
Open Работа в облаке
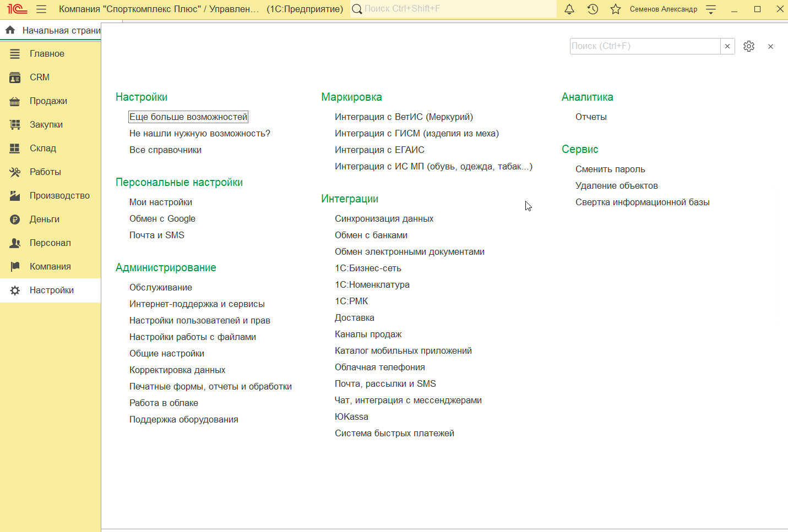tap(164, 403)
